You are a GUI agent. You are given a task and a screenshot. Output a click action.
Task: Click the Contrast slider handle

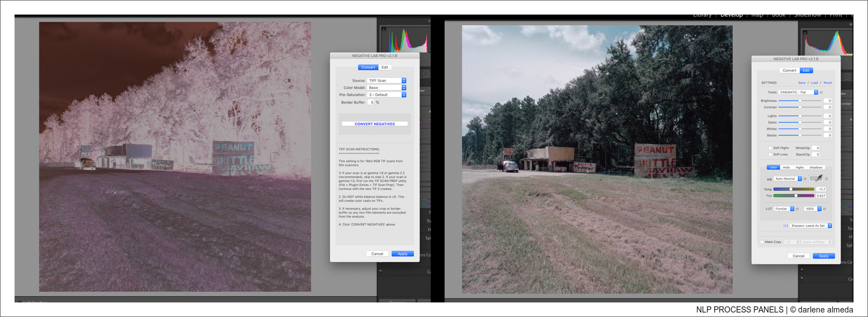pos(800,107)
